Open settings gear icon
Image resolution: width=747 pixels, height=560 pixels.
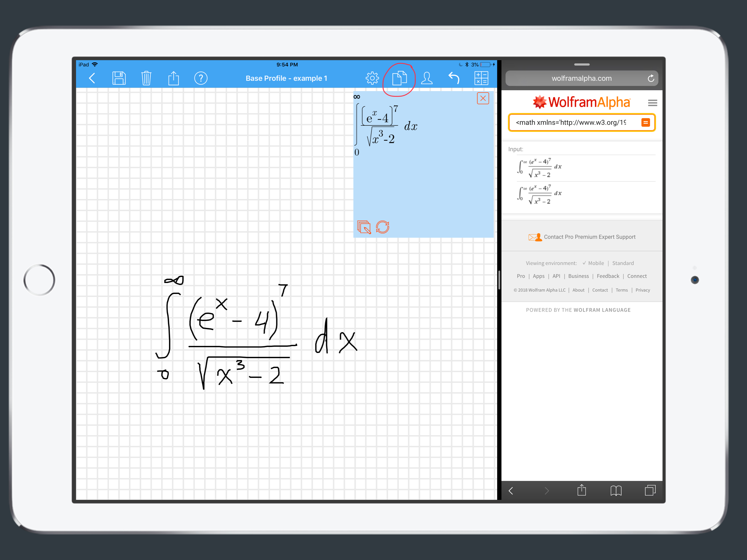click(372, 78)
